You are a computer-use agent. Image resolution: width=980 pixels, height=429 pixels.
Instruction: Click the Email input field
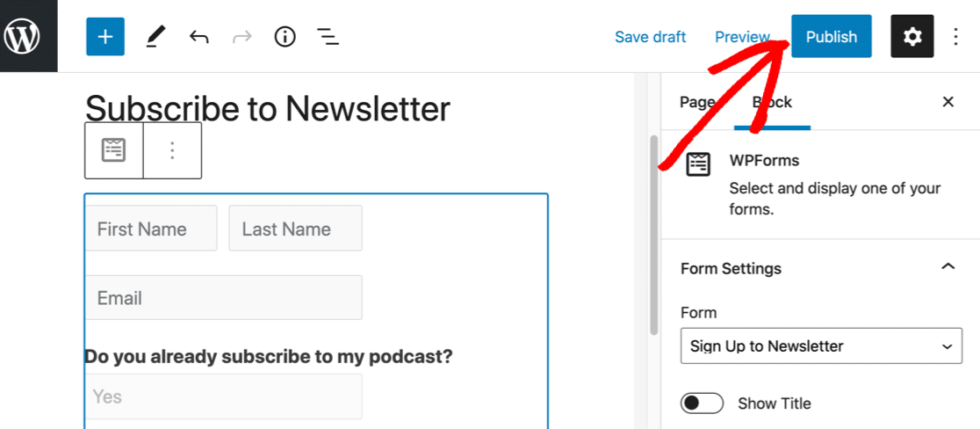point(223,298)
